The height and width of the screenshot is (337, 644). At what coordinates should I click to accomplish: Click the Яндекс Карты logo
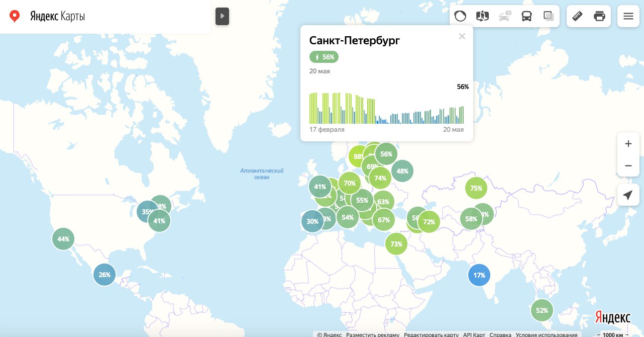48,16
